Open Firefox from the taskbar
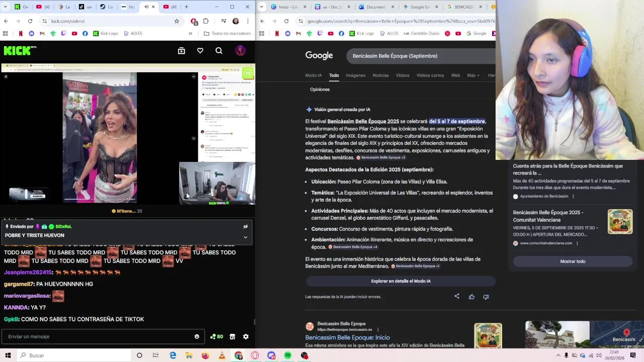The height and width of the screenshot is (362, 644). tap(205, 355)
